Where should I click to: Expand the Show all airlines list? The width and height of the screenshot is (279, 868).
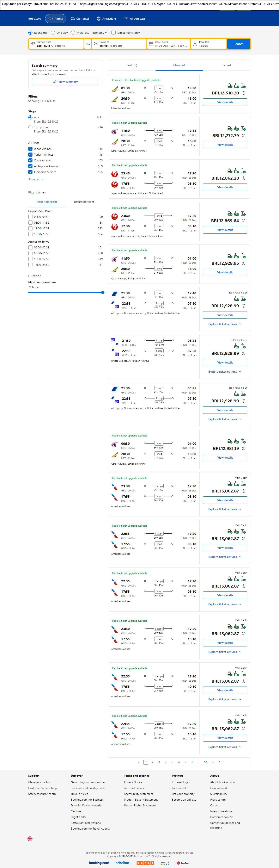coord(36,180)
